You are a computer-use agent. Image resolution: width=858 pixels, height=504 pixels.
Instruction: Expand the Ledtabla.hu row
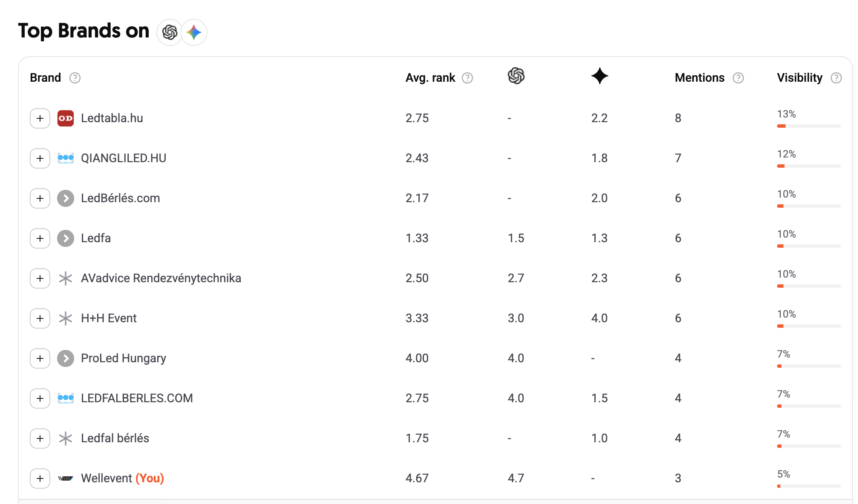point(40,118)
